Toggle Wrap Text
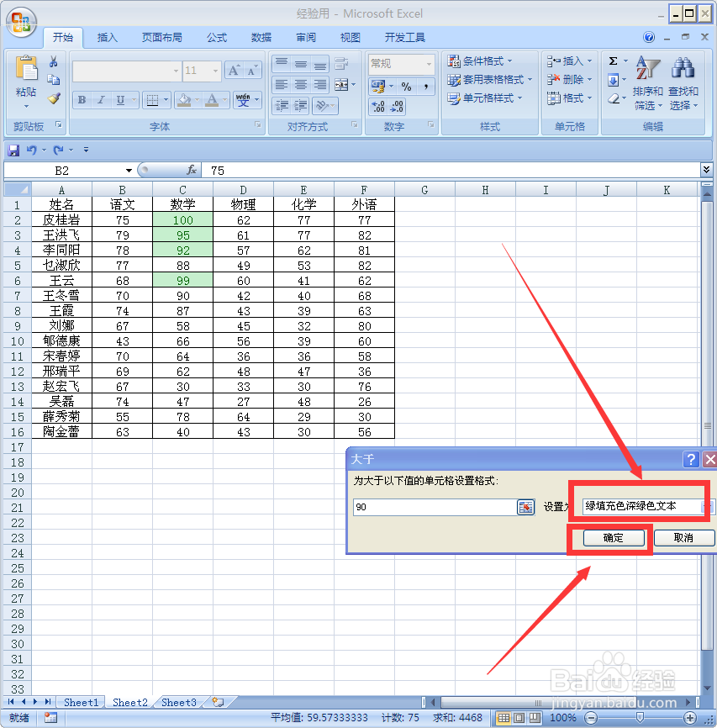The image size is (717, 728). [341, 63]
